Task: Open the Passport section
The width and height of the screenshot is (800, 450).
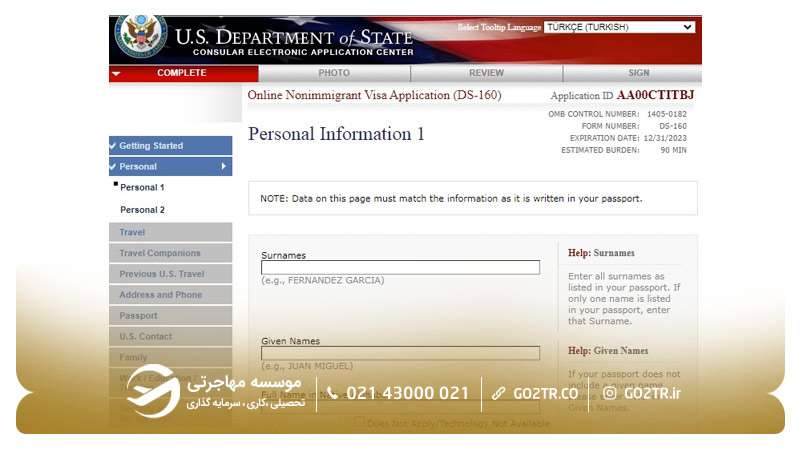Action: [x=170, y=316]
